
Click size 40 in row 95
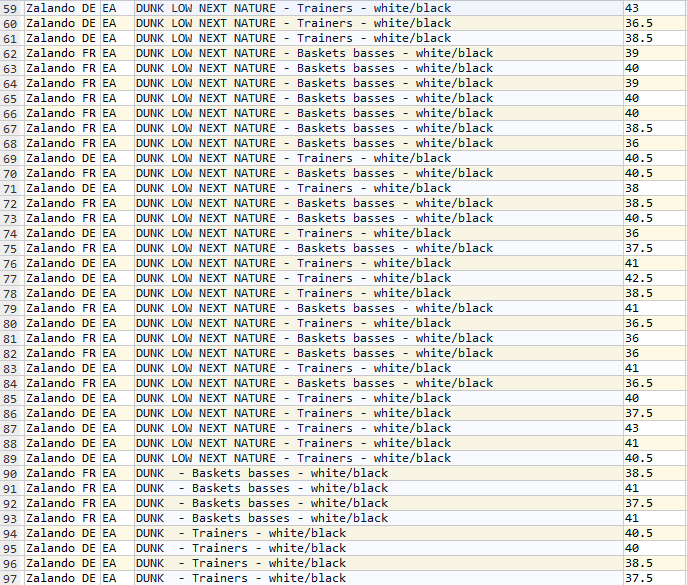pyautogui.click(x=655, y=548)
